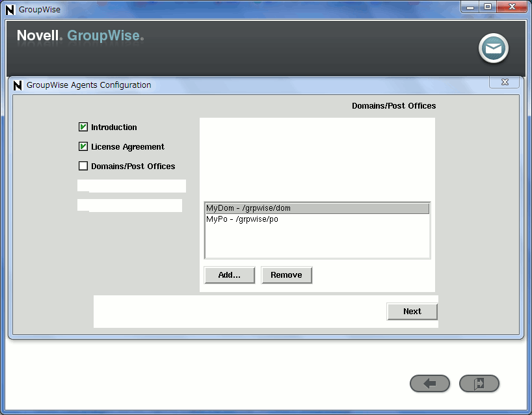Click the Add... button
Screen dimensions: 532x415
click(x=230, y=275)
